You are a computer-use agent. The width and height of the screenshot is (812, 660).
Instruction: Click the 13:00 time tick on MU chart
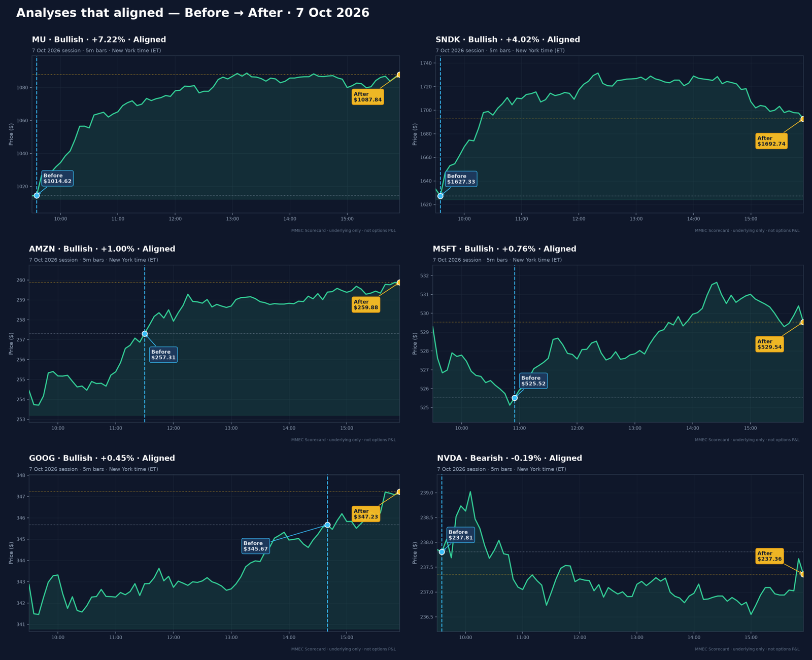click(x=232, y=219)
